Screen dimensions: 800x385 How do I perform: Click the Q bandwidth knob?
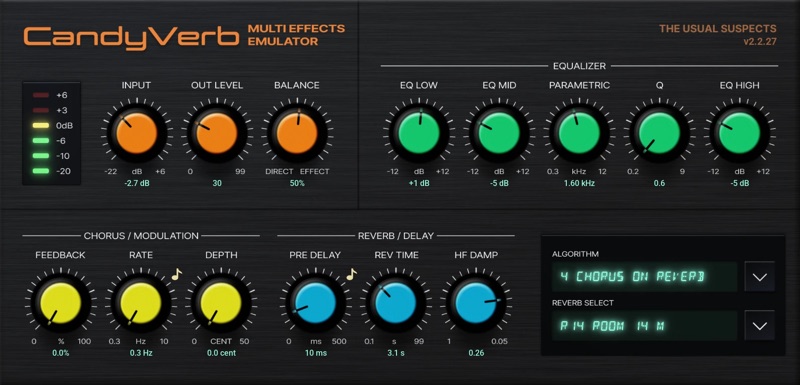(659, 133)
